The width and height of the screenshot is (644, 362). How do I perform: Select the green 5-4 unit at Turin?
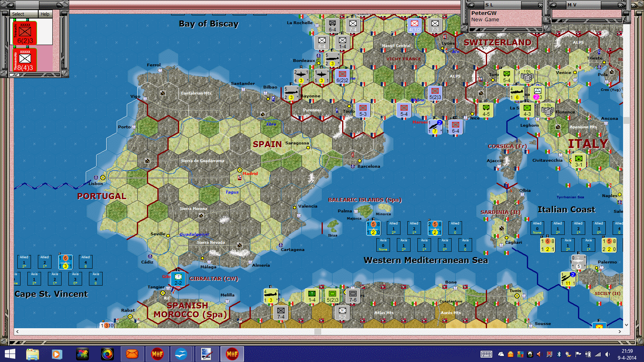507,76
